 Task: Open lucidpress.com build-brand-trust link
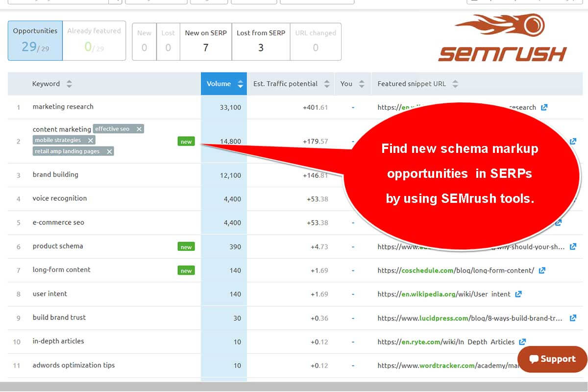click(x=470, y=318)
